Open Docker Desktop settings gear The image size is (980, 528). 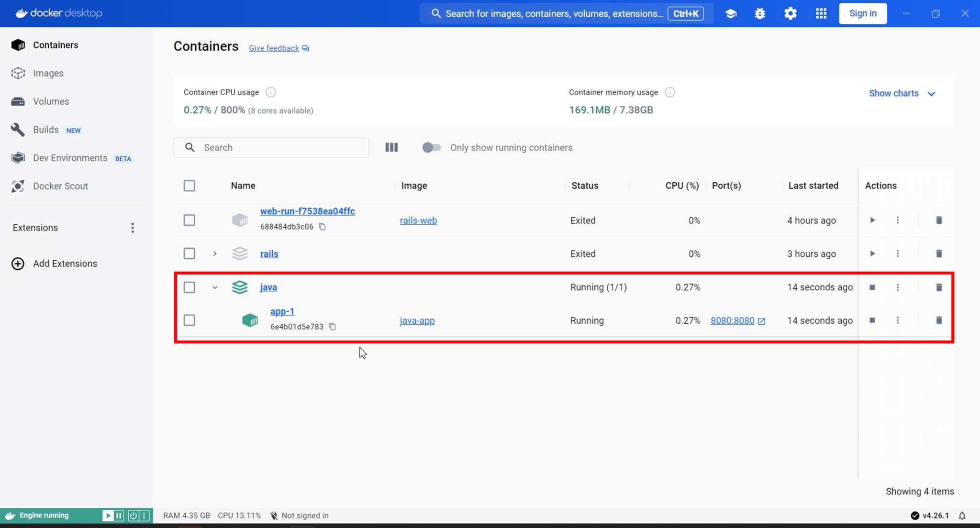[x=790, y=13]
